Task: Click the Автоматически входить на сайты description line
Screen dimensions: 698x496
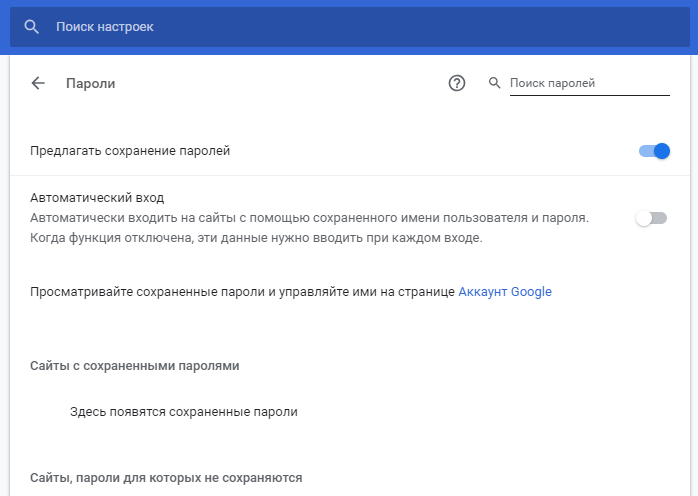Action: click(309, 218)
